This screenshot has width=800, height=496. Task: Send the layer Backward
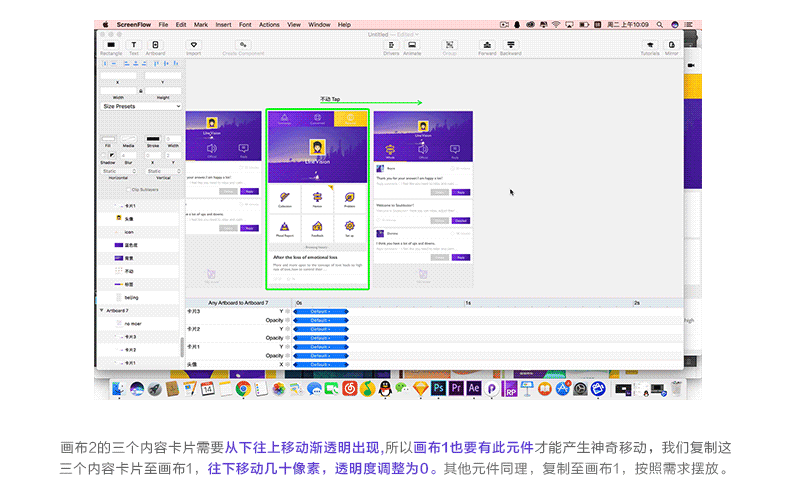click(510, 45)
